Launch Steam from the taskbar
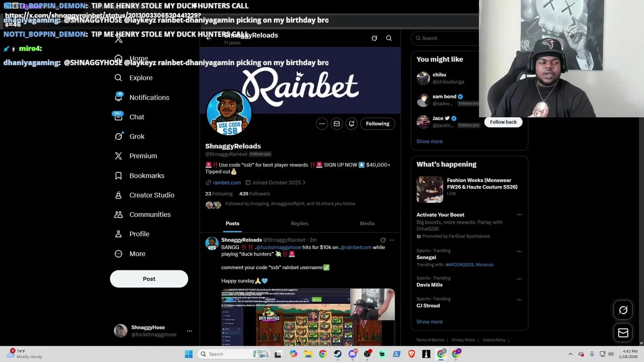Viewport: 644px width, 362px height. point(338,354)
